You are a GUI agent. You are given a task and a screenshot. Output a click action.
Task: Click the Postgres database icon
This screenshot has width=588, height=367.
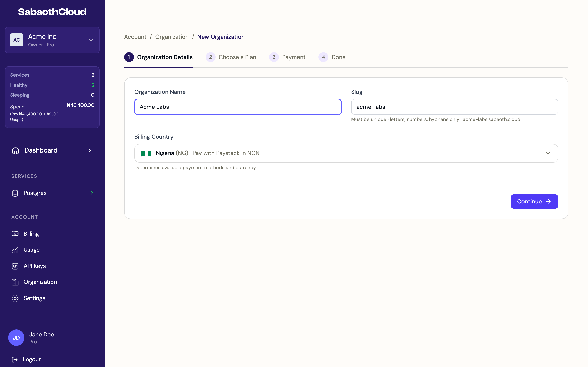(x=15, y=193)
